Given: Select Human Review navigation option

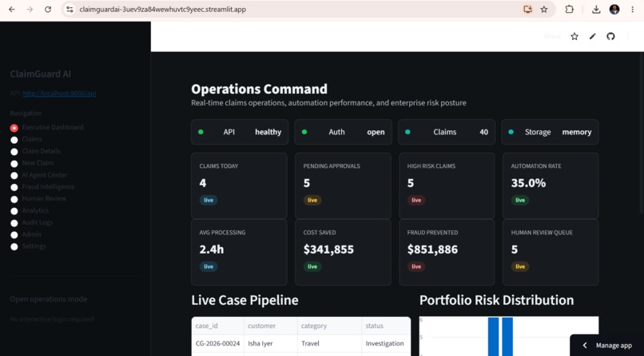Looking at the screenshot, I should 38,198.
